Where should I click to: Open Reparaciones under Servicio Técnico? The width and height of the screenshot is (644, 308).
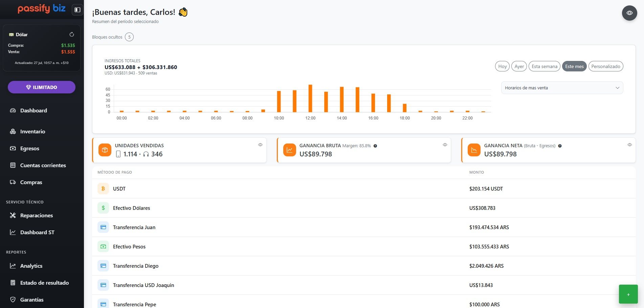37,216
